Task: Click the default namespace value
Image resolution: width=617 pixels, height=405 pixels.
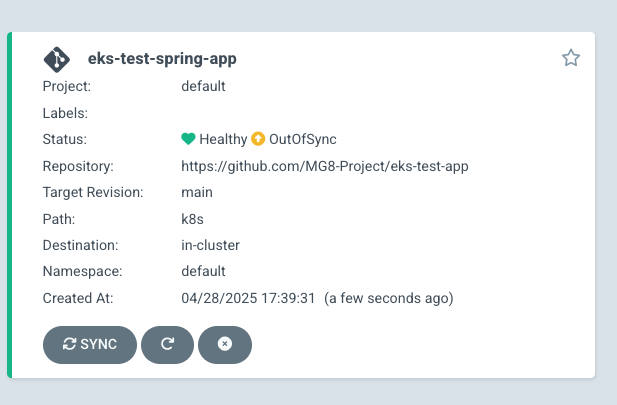Action: (x=203, y=271)
